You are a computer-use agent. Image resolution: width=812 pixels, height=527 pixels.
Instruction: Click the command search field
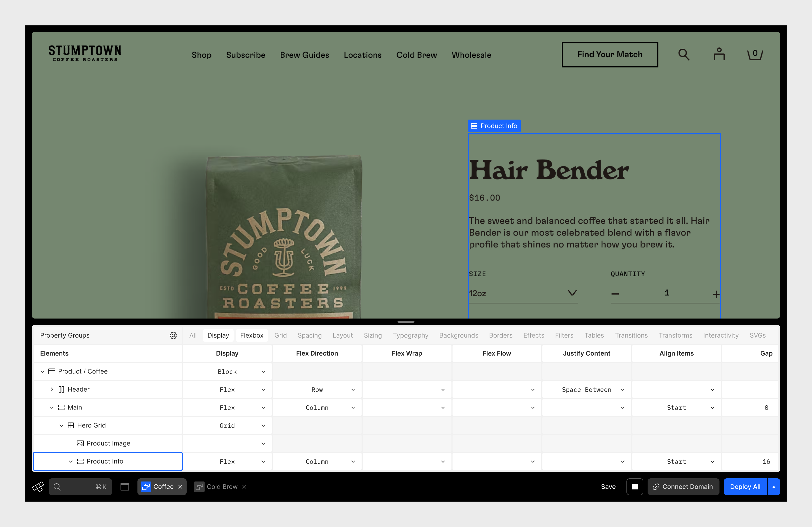pos(80,487)
